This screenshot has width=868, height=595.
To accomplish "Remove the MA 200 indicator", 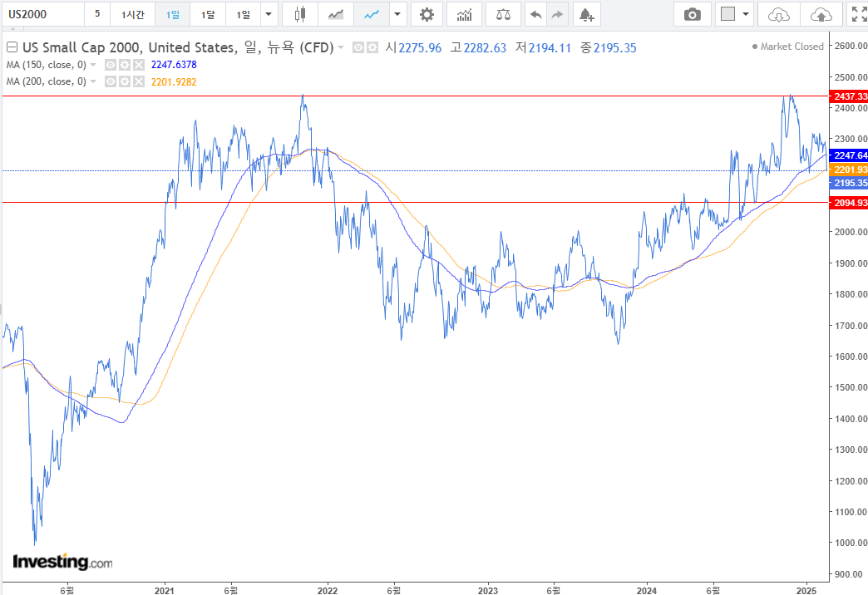I will (138, 81).
